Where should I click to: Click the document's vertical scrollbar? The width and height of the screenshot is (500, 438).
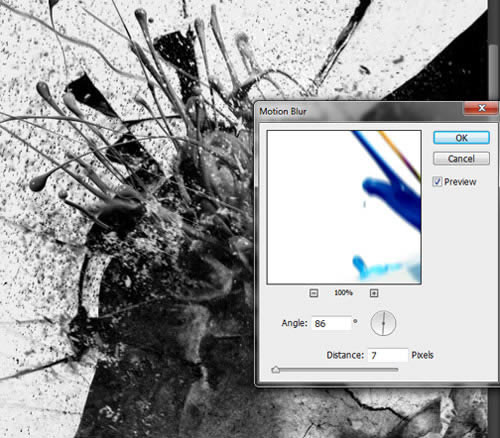[x=494, y=50]
